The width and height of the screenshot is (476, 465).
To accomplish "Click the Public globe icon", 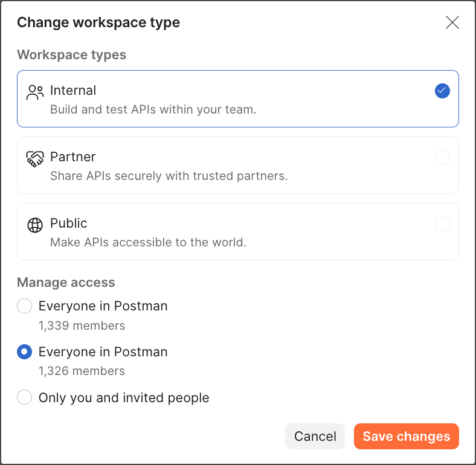I will pyautogui.click(x=36, y=225).
